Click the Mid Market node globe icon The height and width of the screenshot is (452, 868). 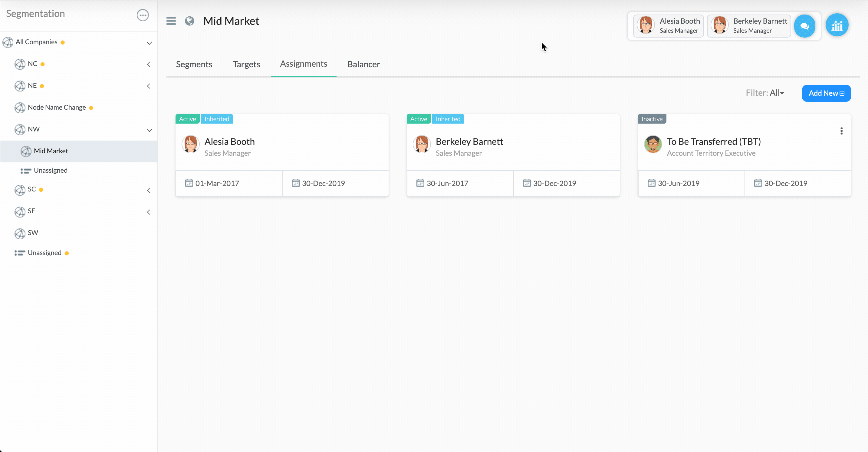click(26, 151)
